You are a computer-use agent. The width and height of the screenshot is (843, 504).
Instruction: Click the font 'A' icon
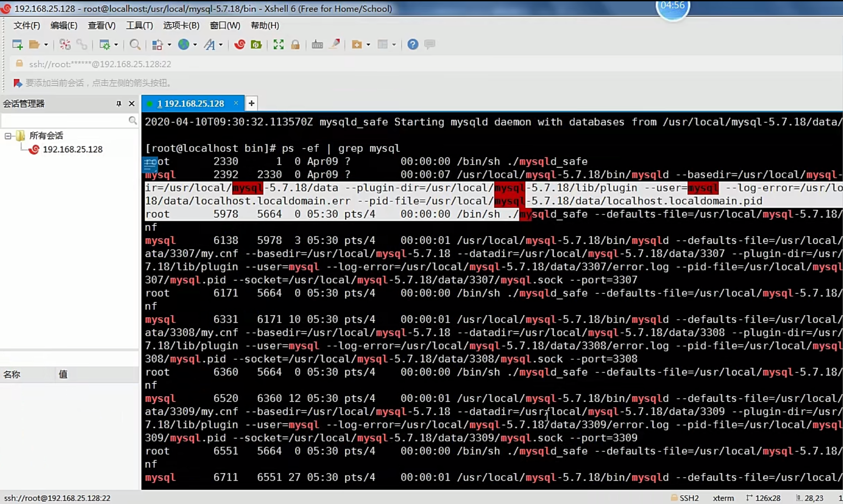click(x=210, y=44)
